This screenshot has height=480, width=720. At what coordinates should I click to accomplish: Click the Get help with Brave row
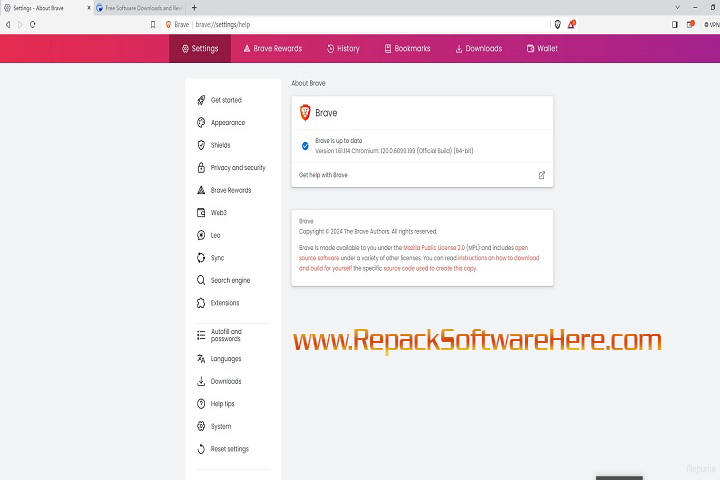click(x=422, y=175)
